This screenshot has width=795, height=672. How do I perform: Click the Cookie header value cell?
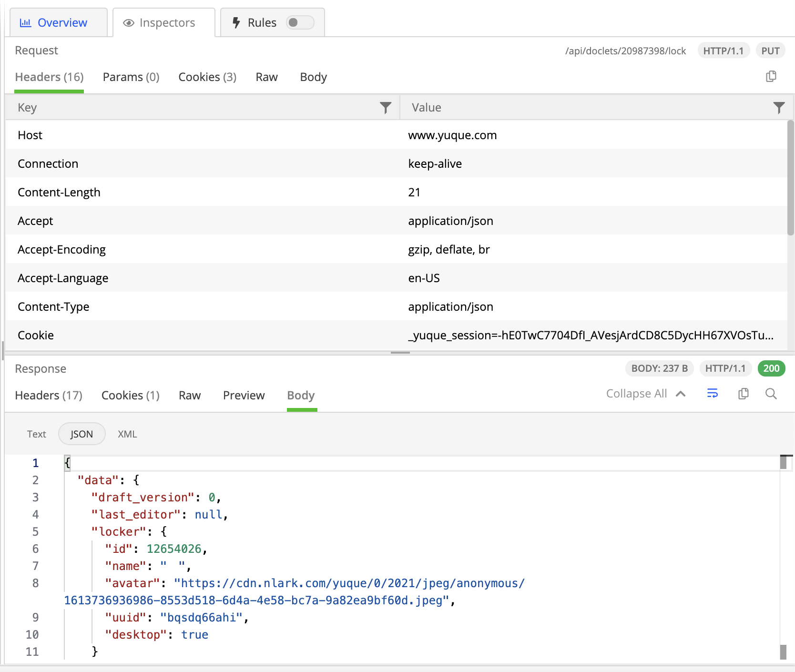[590, 336]
